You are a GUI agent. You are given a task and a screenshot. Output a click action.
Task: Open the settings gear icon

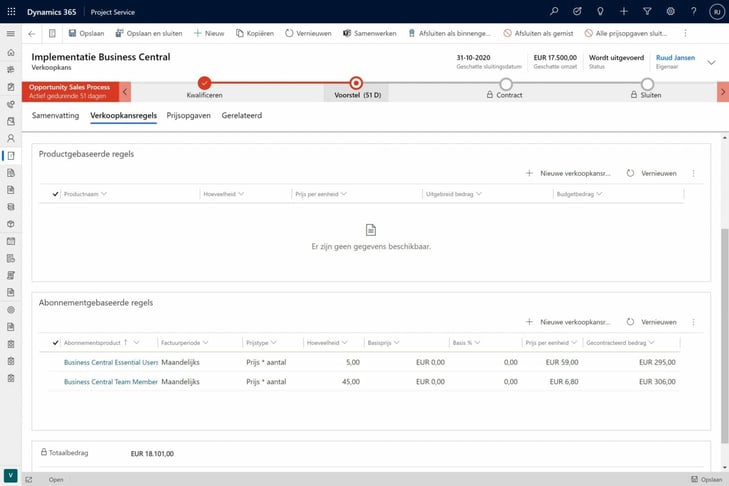pos(670,11)
